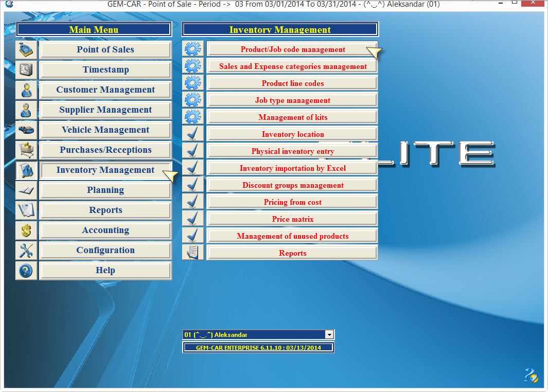Open the Help menu entry
Viewport: 548px width, 392px height.
point(105,271)
